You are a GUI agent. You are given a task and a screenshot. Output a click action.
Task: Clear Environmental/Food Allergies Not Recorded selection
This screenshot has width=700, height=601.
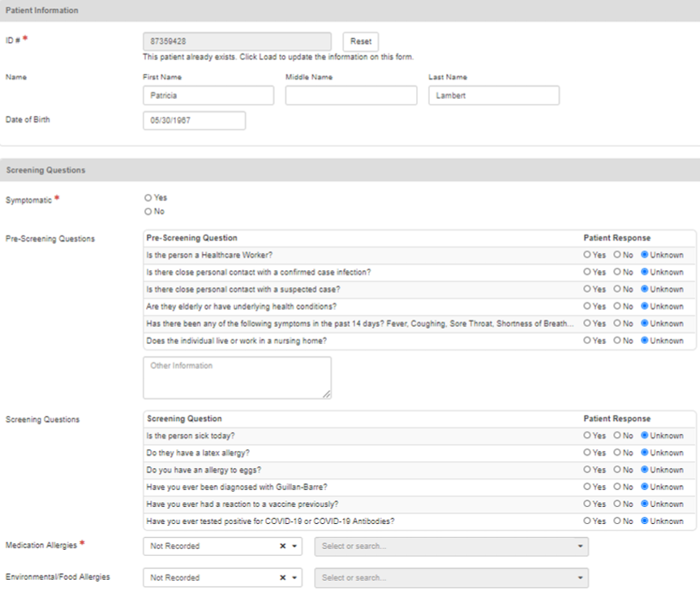(282, 577)
